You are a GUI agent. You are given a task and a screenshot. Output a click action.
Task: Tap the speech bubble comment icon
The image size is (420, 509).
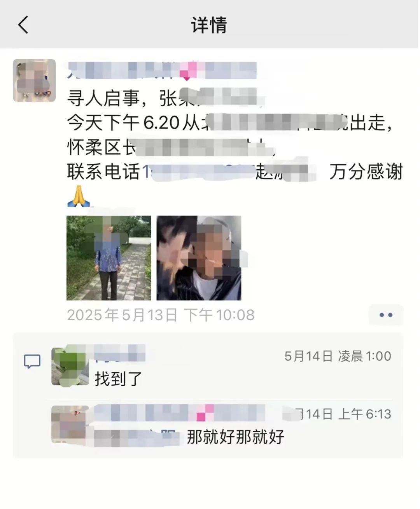coord(32,362)
